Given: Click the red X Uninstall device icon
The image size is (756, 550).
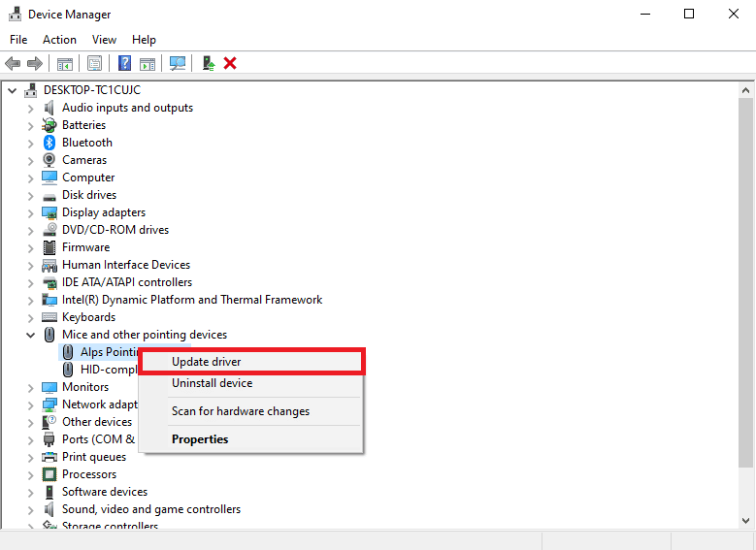Looking at the screenshot, I should coord(230,63).
